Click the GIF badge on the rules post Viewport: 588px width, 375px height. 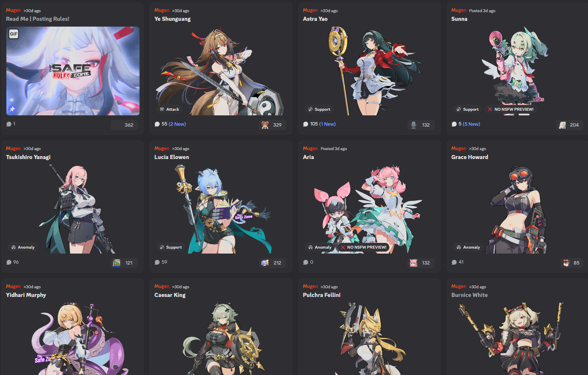[x=14, y=34]
